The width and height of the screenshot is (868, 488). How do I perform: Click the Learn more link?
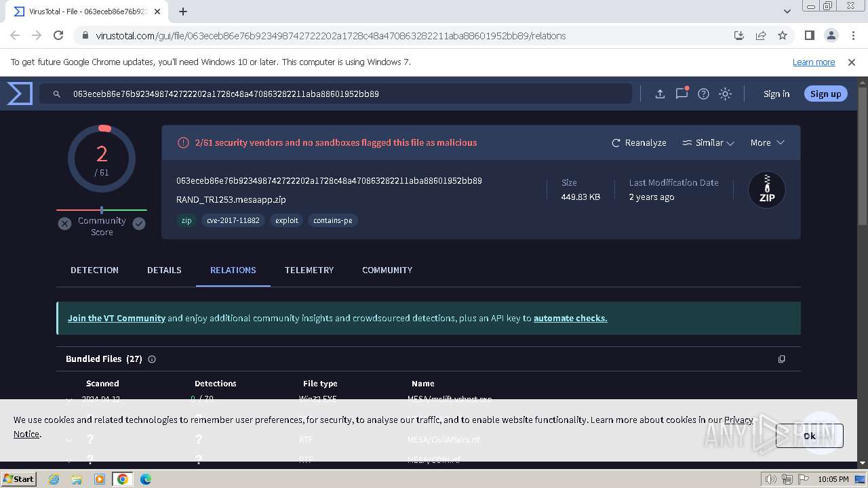click(814, 62)
